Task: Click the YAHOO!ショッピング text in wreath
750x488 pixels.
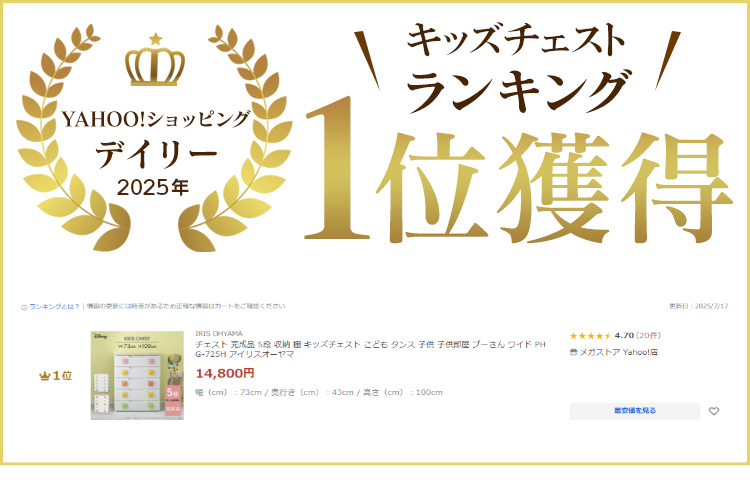Action: pyautogui.click(x=155, y=120)
